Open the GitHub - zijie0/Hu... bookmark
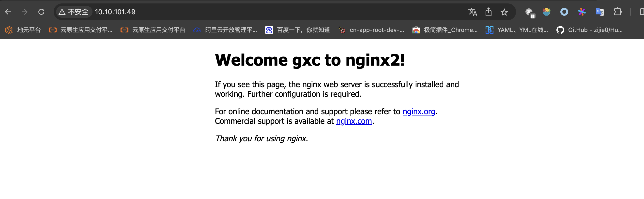The width and height of the screenshot is (644, 199). [589, 30]
